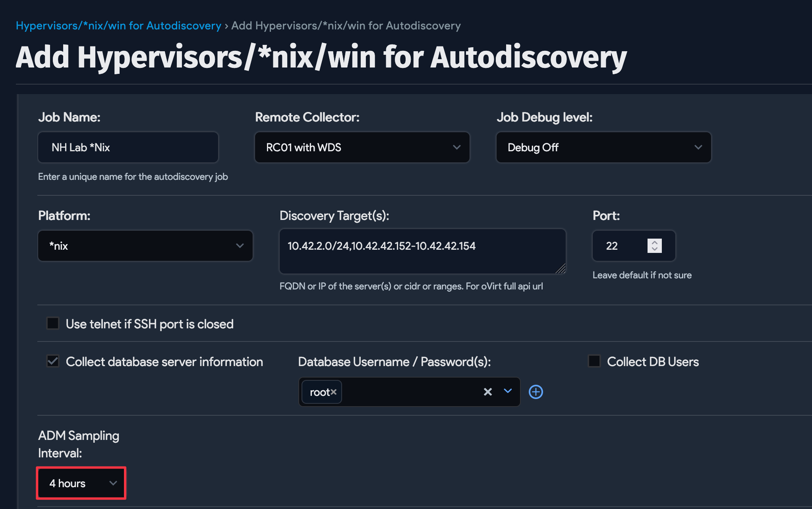Open the Remote Collector dropdown showing RC01 with WDS
This screenshot has height=509, width=812.
pyautogui.click(x=362, y=147)
